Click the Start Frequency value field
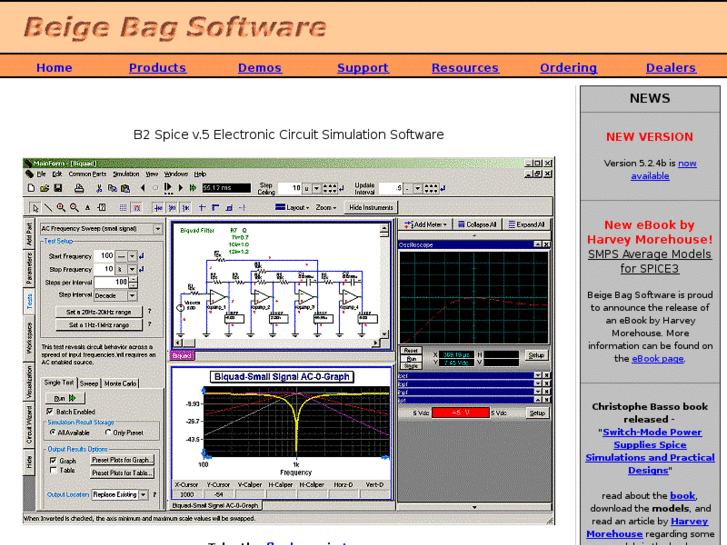 click(x=103, y=256)
